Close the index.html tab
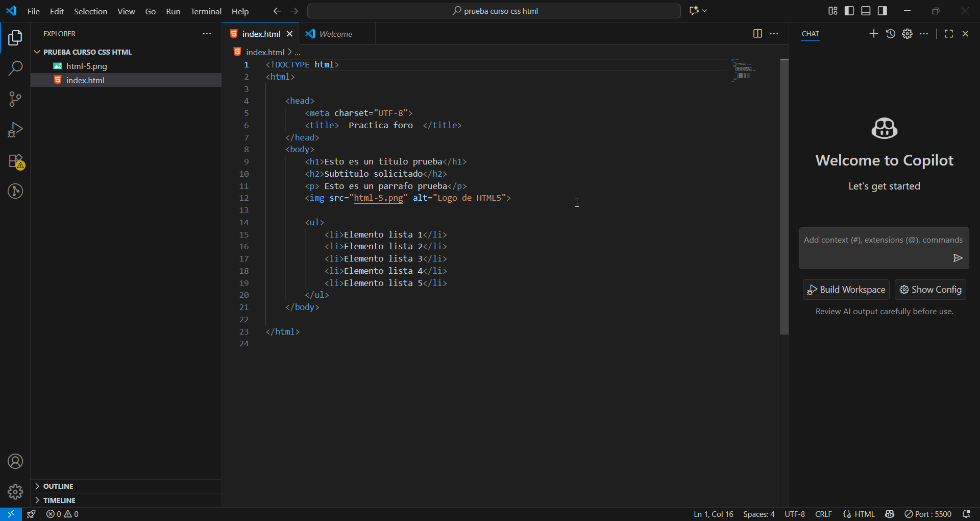 pos(289,34)
